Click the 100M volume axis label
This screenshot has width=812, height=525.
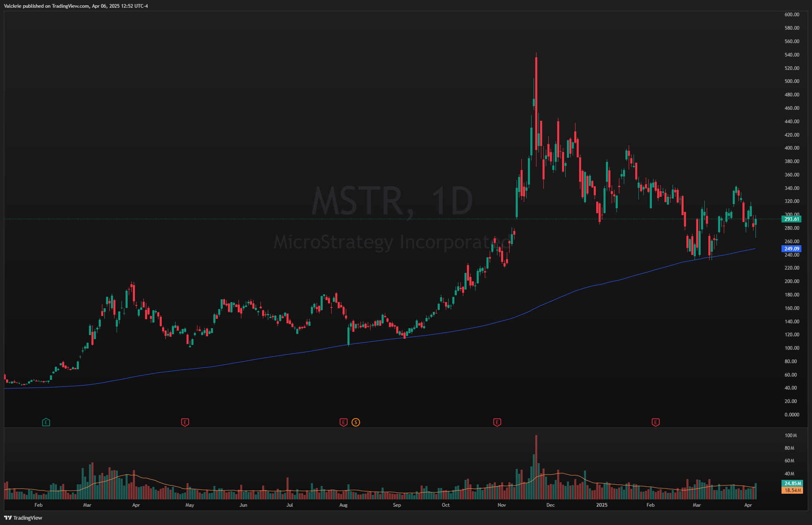[x=790, y=436]
